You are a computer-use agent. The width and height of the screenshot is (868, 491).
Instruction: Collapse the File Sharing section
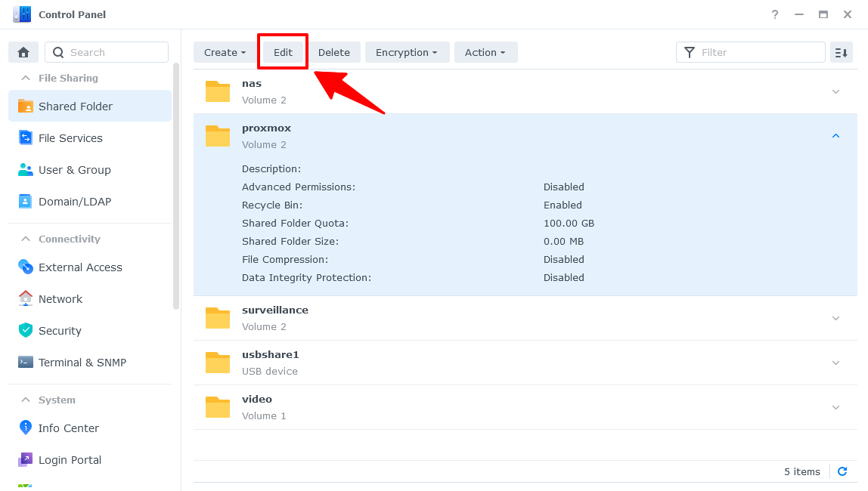[26, 78]
